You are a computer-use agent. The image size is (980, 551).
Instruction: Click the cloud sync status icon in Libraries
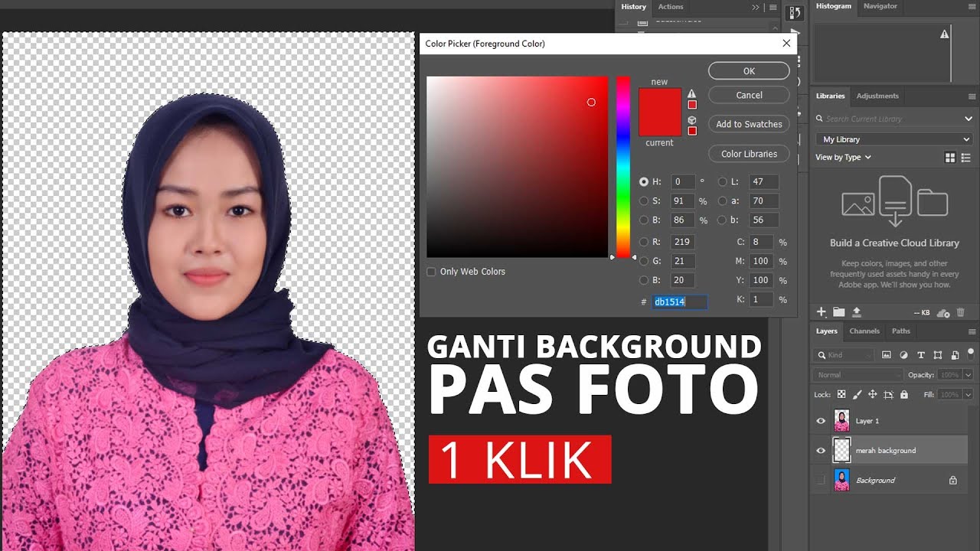click(943, 312)
